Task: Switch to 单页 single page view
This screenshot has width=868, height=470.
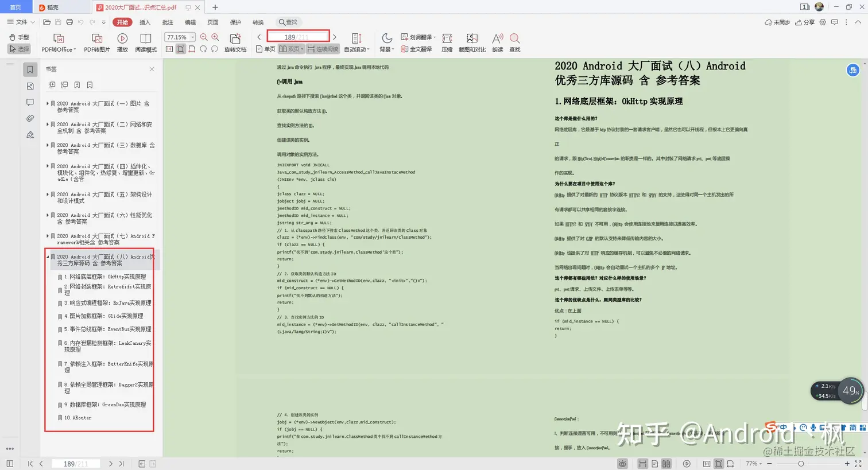Action: tap(266, 49)
